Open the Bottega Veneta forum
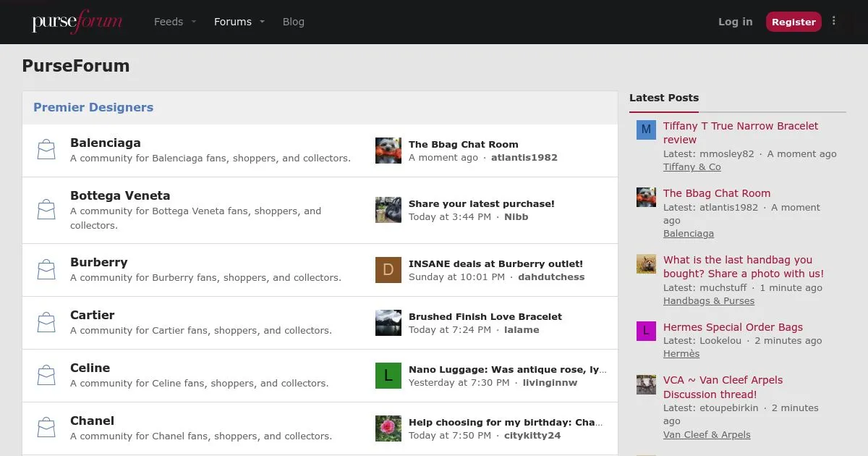The height and width of the screenshot is (456, 868). (x=120, y=195)
